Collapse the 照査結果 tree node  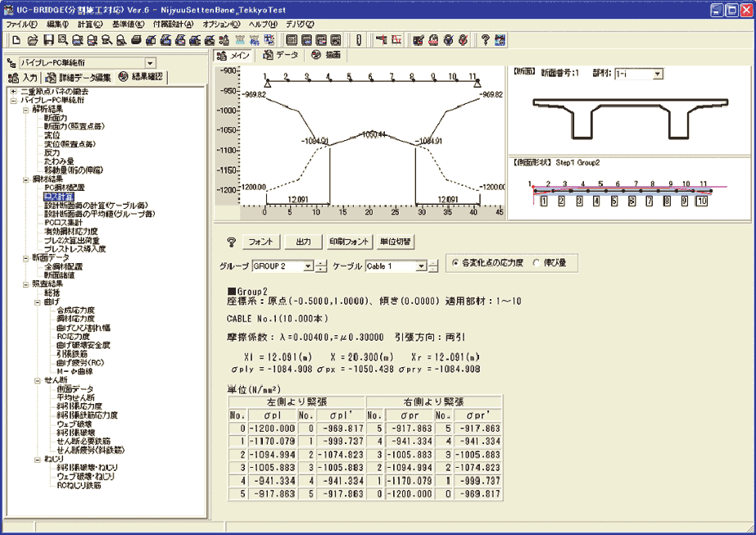click(26, 284)
